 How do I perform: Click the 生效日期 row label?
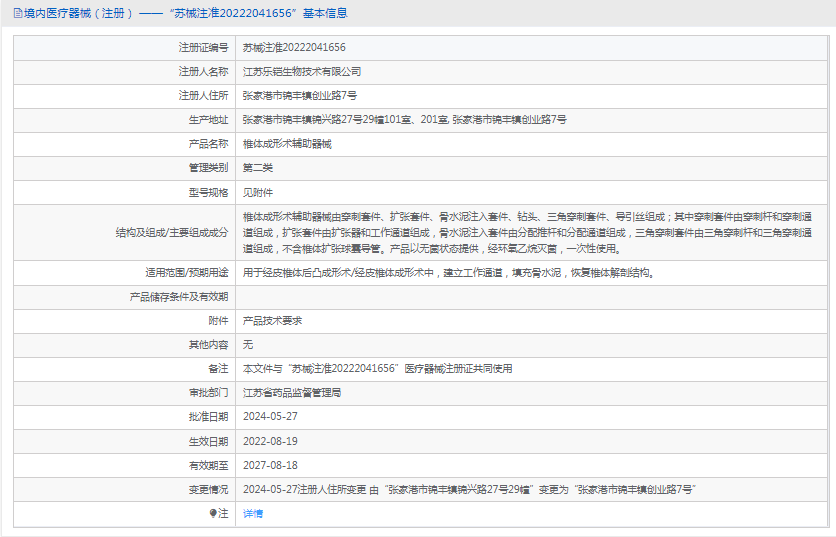(208, 442)
